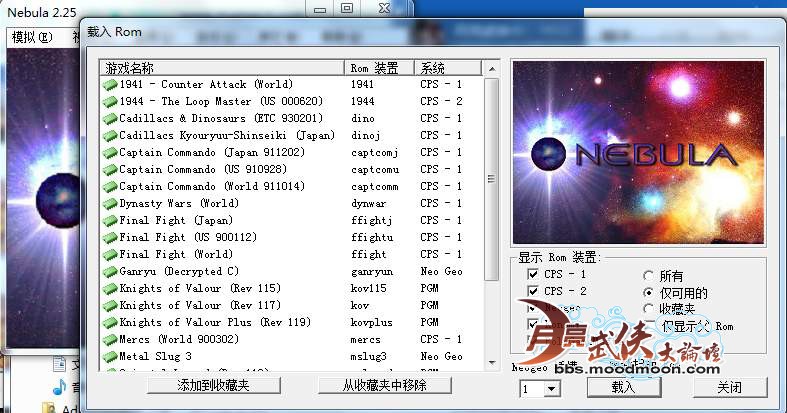Select the 收藏夹 radio button
This screenshot has height=413, width=787.
tap(648, 309)
